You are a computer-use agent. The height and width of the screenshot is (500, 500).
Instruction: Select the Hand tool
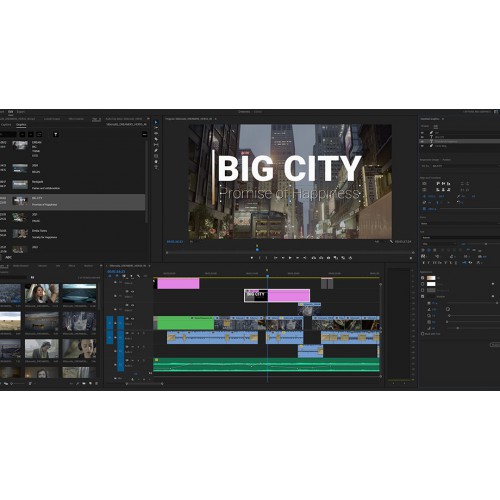(156, 162)
